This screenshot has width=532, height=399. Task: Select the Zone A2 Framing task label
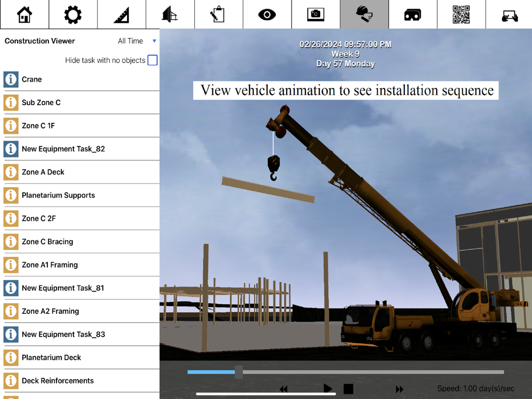click(51, 311)
